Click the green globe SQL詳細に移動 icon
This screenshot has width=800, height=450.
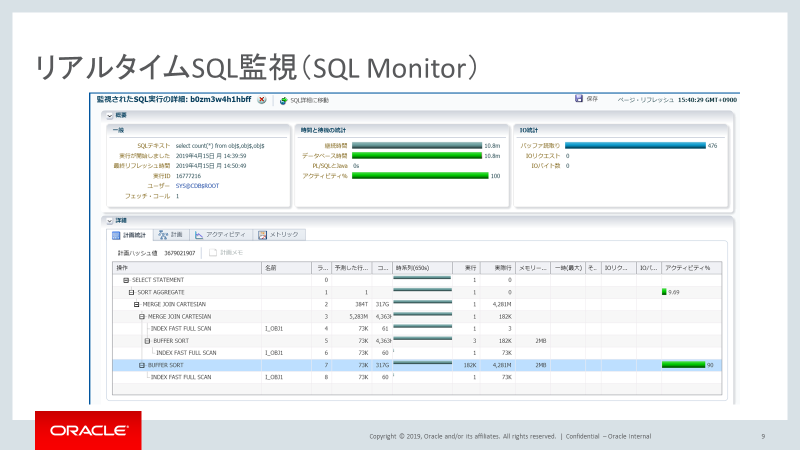284,101
